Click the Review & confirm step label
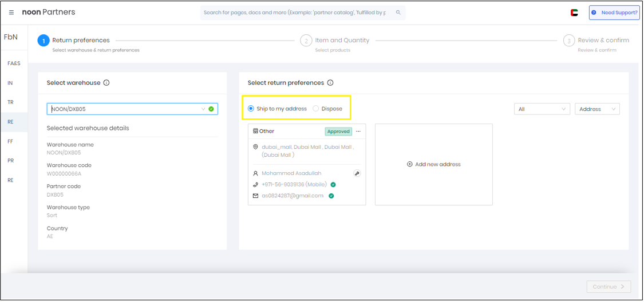This screenshot has width=644, height=302. (603, 40)
